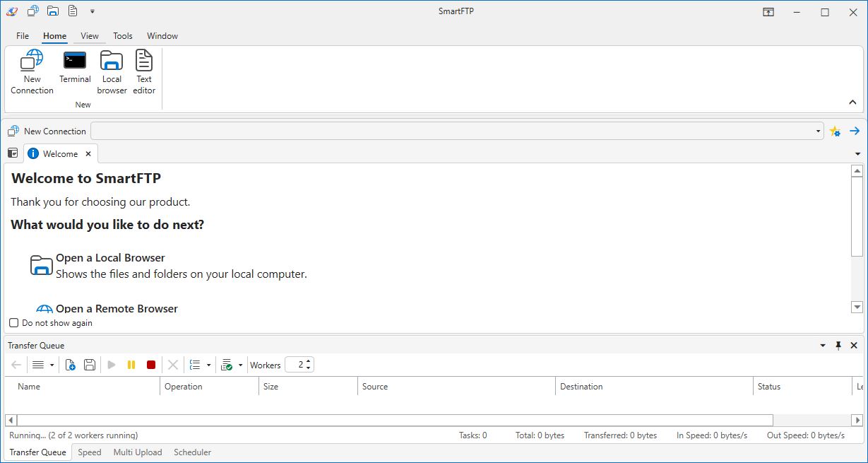This screenshot has height=463, width=868.
Task: Click the New Connection ribbon button
Action: click(x=32, y=72)
